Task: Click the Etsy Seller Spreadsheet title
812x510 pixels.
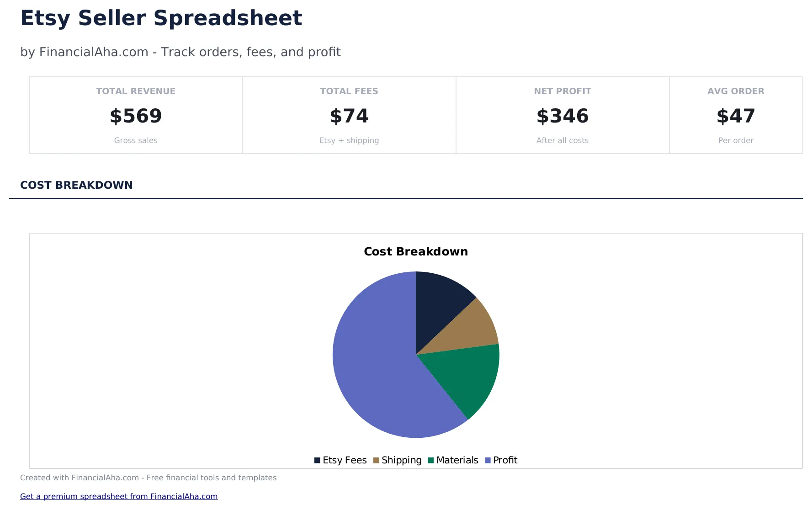Action: pyautogui.click(x=161, y=18)
